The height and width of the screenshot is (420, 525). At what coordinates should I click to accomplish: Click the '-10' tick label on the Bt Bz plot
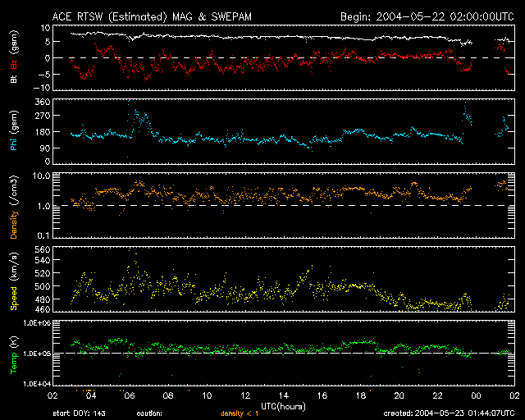[42, 88]
